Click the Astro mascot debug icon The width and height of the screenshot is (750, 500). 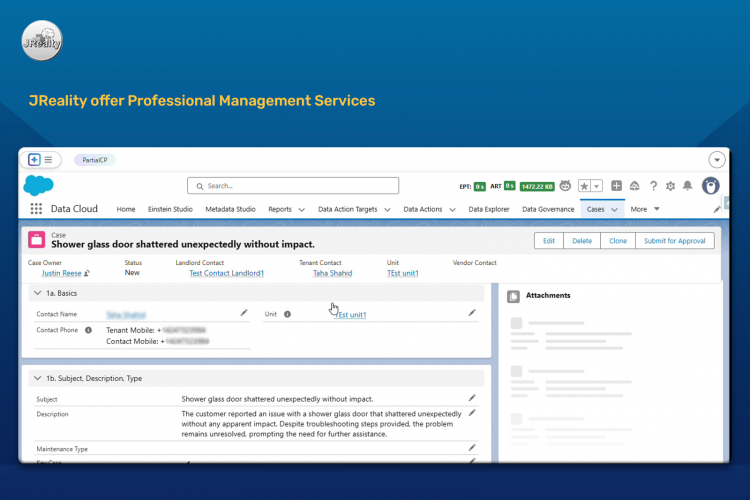[x=565, y=186]
